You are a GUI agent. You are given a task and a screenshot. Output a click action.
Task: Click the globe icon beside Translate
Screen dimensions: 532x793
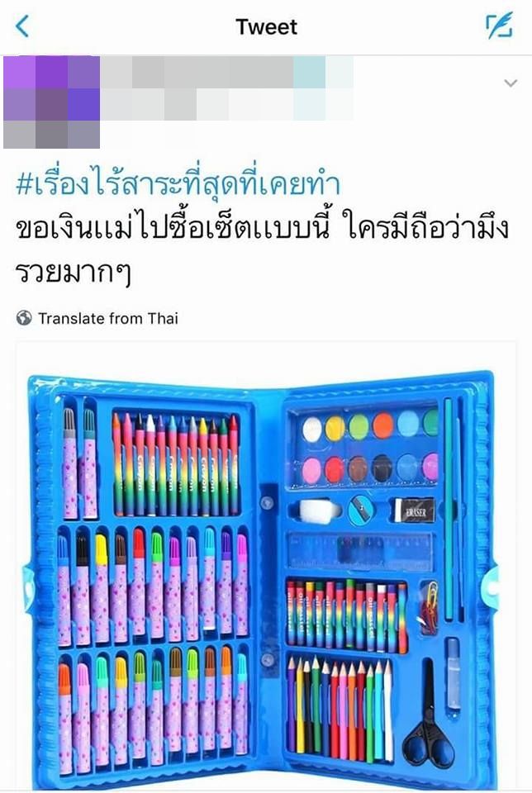click(x=24, y=318)
